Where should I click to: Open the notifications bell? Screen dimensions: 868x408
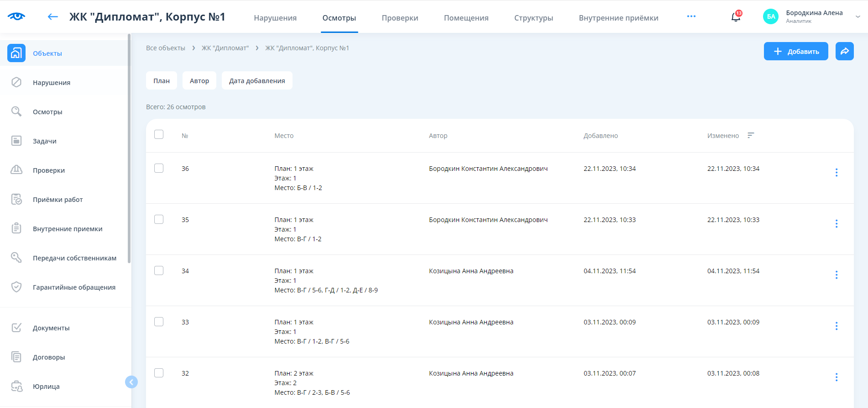[736, 17]
